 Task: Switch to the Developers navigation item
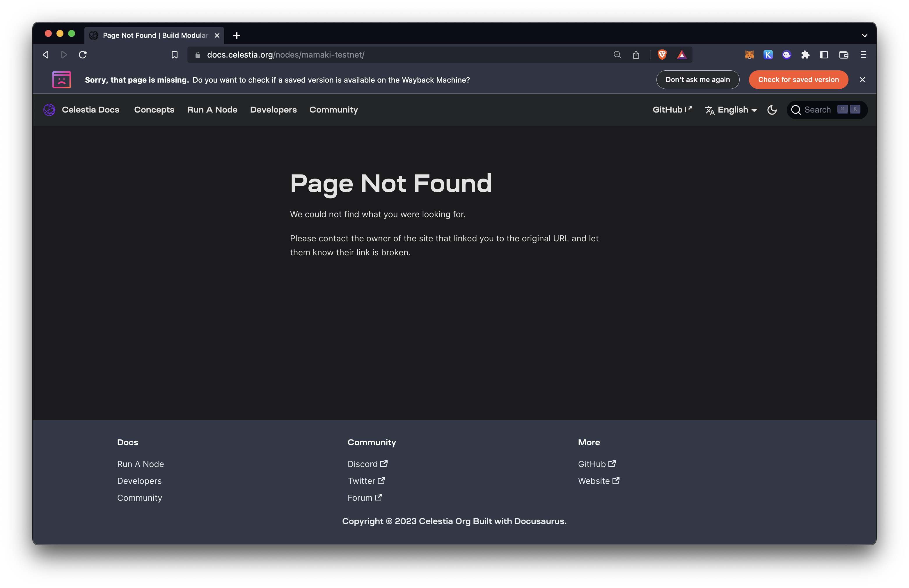[x=273, y=110]
